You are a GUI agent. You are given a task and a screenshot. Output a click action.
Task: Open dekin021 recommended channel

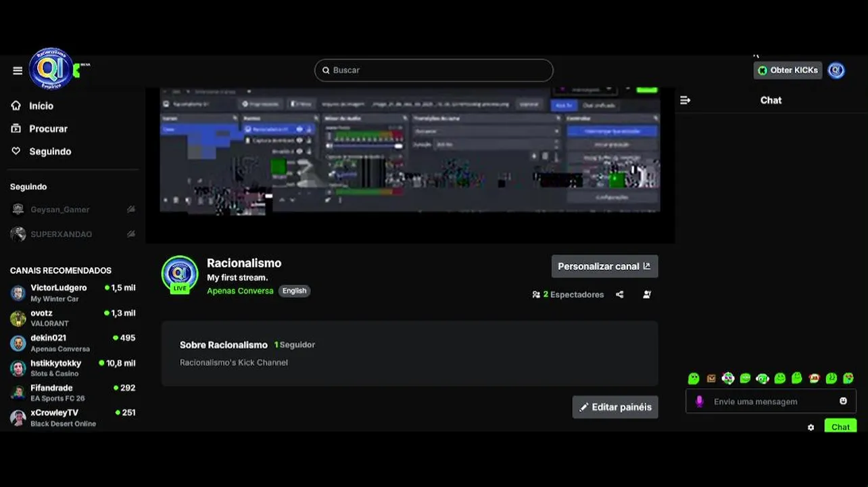click(x=73, y=343)
